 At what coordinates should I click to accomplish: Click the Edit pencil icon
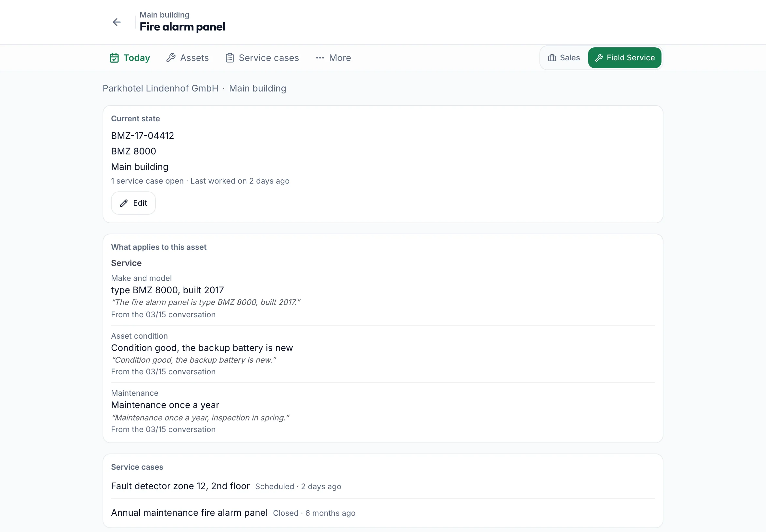click(x=124, y=203)
